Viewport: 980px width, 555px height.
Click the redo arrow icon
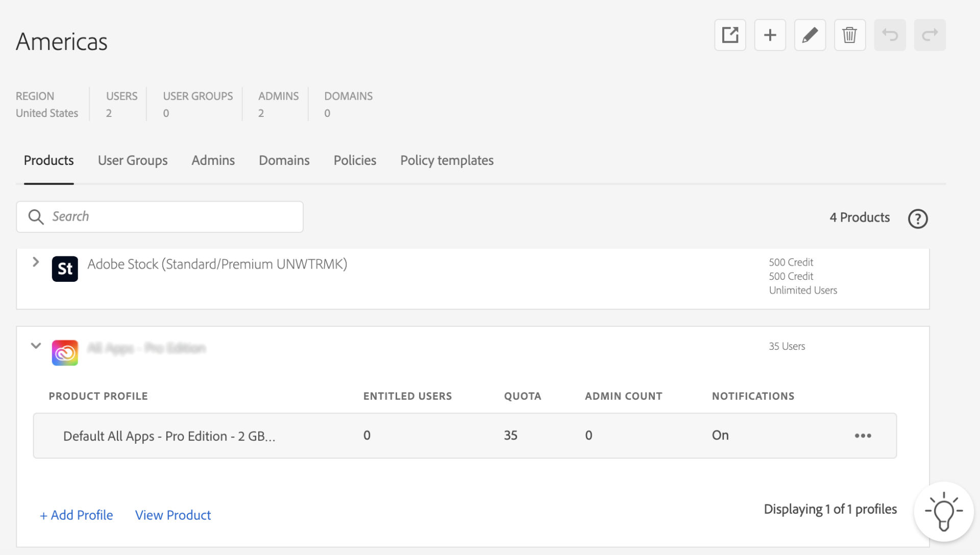click(929, 35)
